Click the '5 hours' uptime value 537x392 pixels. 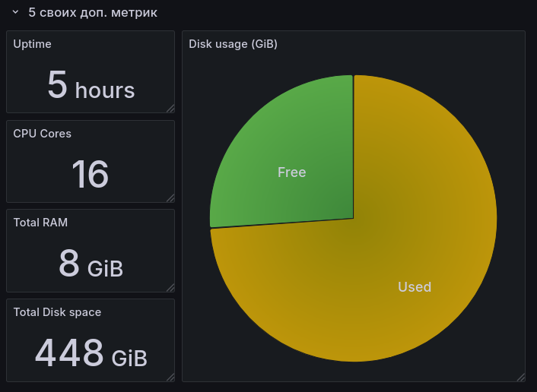click(x=91, y=86)
